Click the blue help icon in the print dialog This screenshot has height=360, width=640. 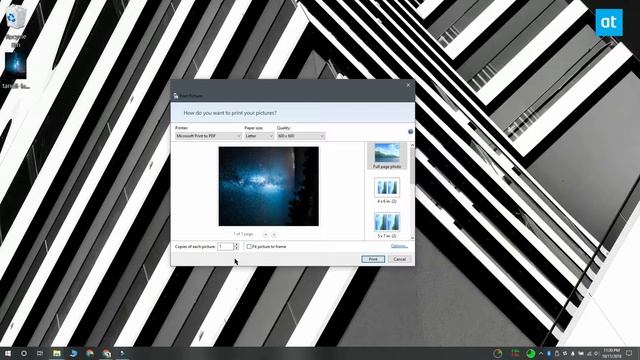point(410,131)
